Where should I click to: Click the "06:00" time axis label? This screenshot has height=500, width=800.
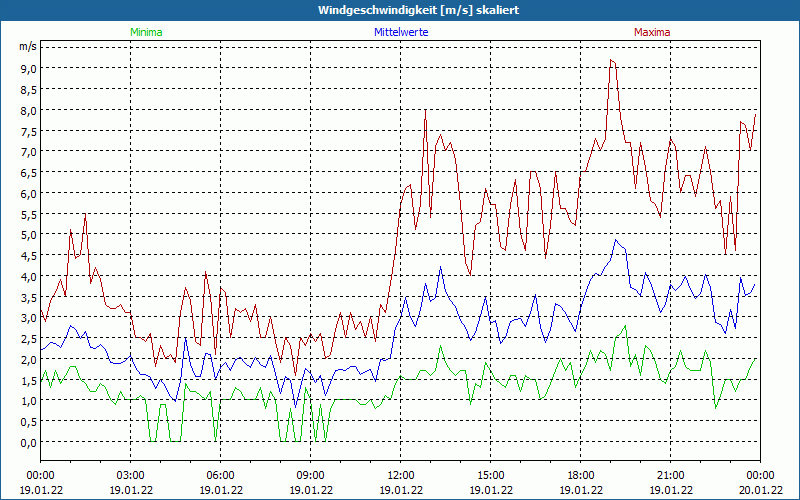(220, 476)
